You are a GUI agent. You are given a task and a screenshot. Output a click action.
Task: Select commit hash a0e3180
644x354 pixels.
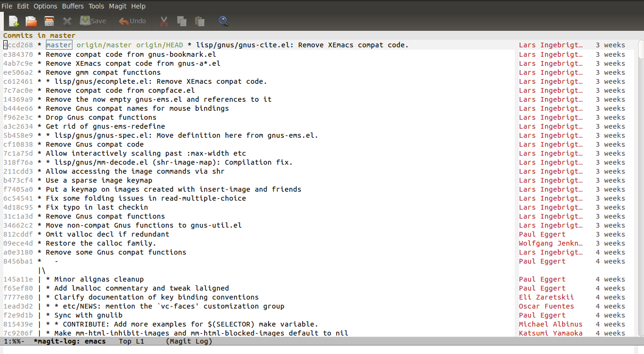tap(18, 252)
